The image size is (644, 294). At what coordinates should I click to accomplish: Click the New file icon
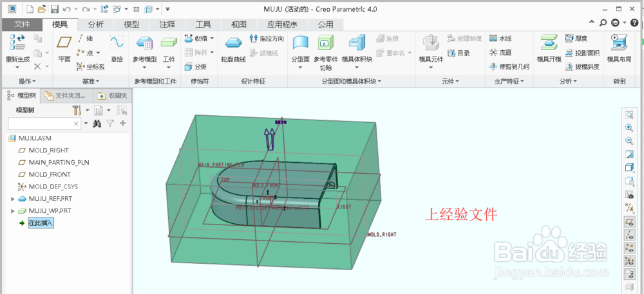click(30, 8)
